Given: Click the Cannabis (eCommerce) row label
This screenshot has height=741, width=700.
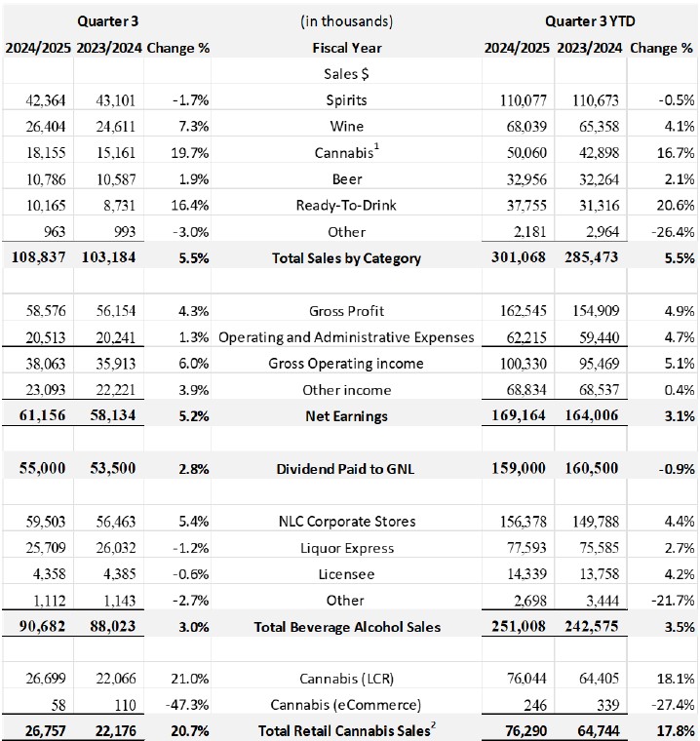Looking at the screenshot, I should pyautogui.click(x=346, y=704).
